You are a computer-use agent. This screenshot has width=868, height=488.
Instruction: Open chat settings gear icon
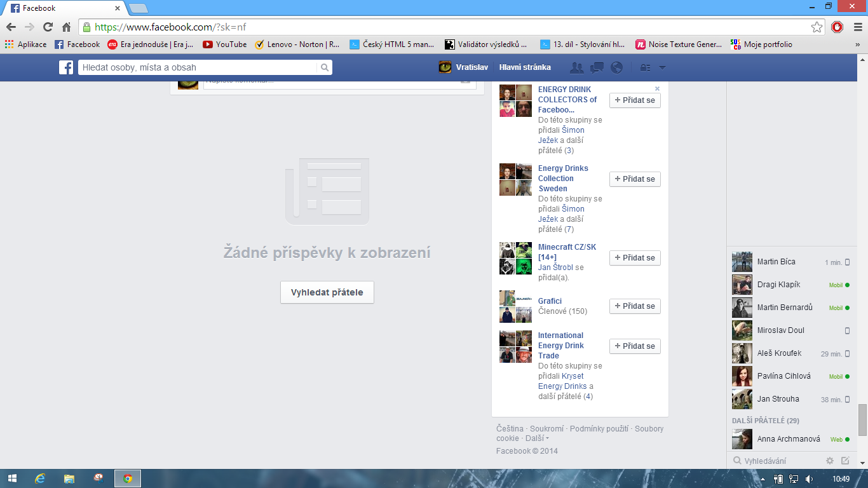(830, 461)
